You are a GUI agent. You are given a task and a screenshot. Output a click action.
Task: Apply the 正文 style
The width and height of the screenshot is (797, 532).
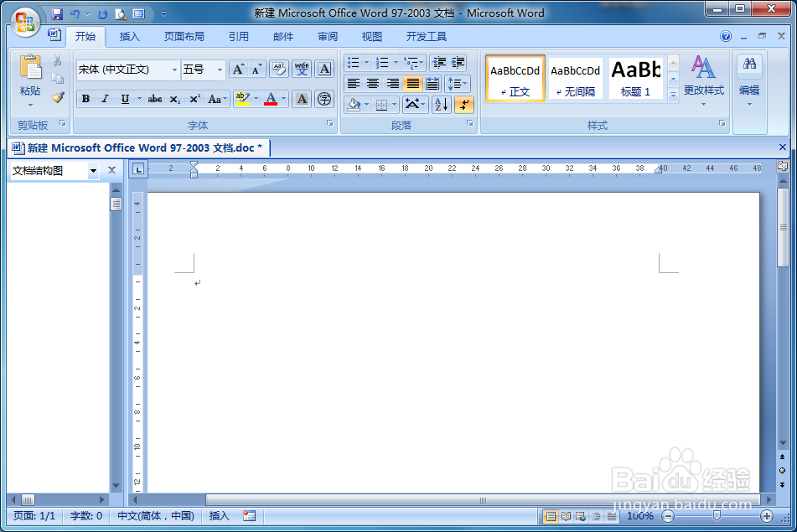click(x=515, y=79)
